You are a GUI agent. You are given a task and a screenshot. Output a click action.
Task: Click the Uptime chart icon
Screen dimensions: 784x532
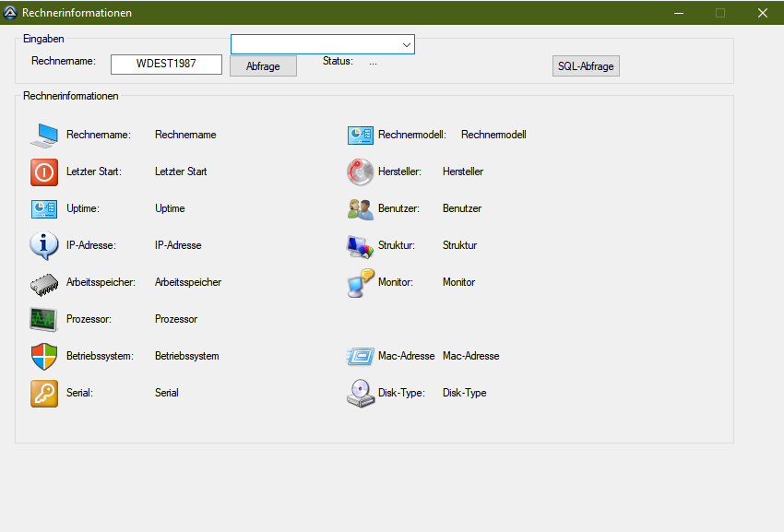click(44, 209)
